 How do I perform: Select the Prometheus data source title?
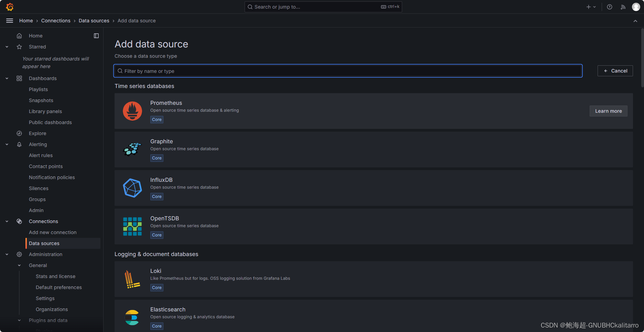(166, 103)
